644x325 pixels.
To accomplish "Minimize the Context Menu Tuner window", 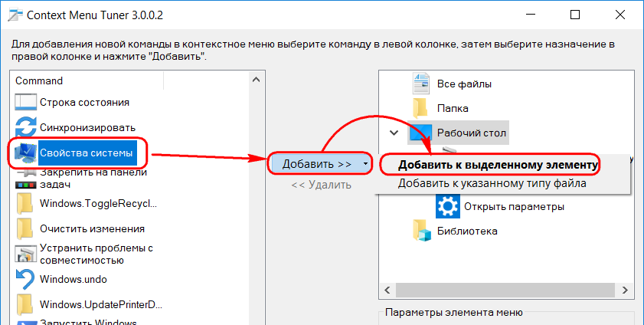I will click(531, 15).
